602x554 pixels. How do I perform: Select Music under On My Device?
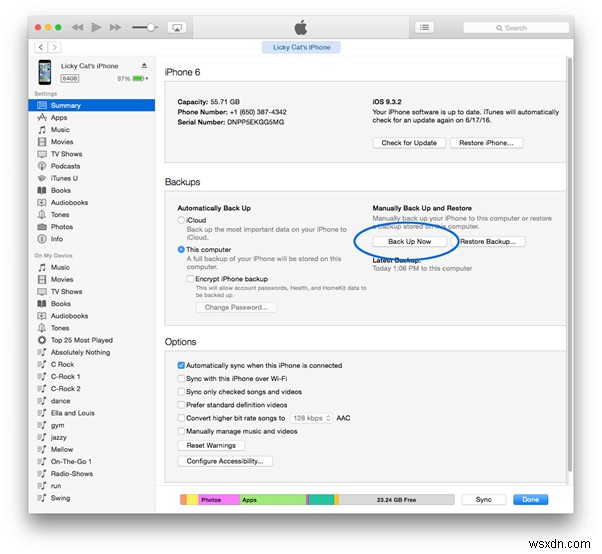(91, 267)
